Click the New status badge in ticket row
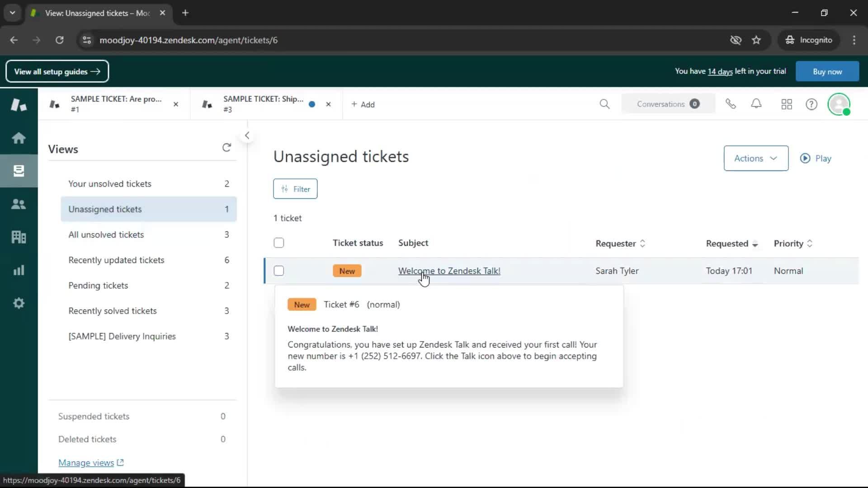 pos(347,271)
